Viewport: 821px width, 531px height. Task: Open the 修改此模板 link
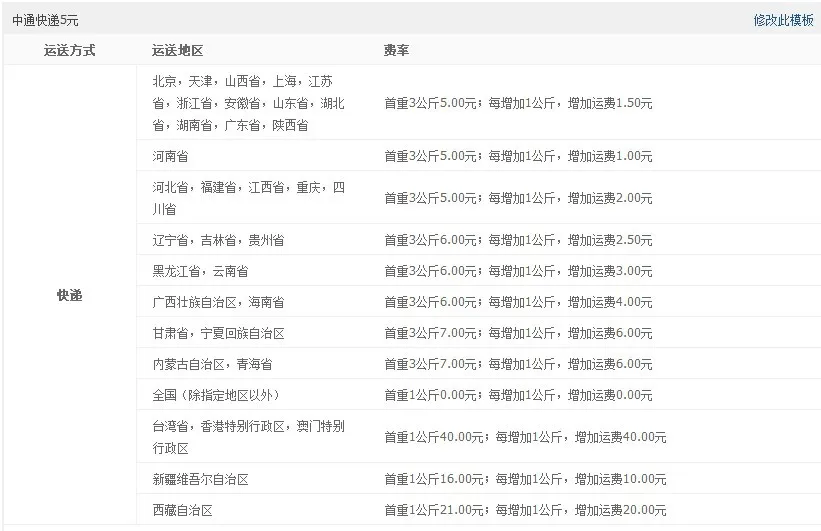click(783, 20)
